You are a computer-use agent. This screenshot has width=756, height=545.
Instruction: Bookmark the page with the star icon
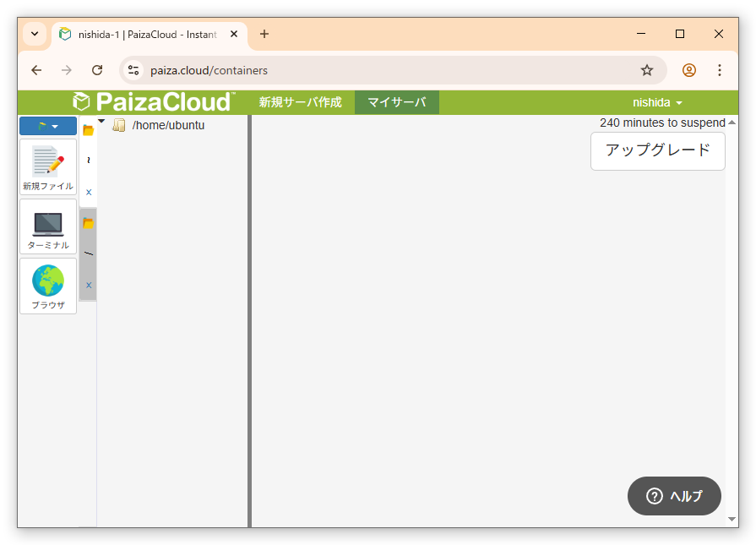[x=647, y=70]
